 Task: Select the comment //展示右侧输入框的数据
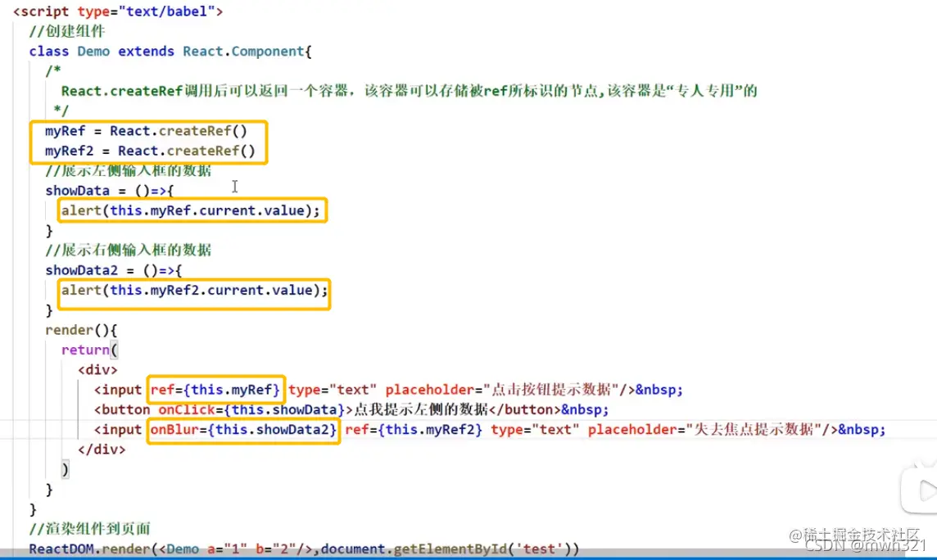[129, 251]
